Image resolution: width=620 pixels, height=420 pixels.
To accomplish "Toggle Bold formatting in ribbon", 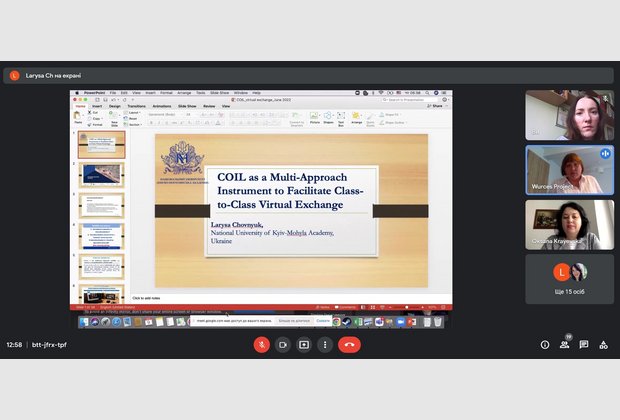I will pyautogui.click(x=151, y=123).
